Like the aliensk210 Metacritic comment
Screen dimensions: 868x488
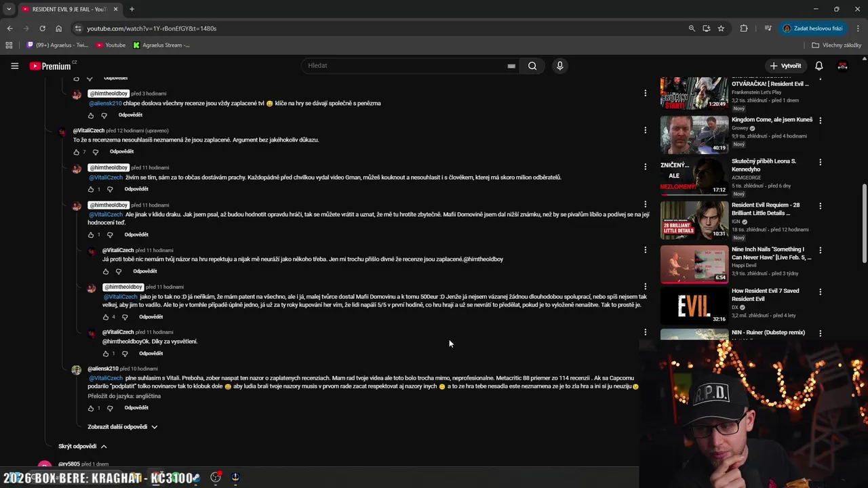point(91,408)
